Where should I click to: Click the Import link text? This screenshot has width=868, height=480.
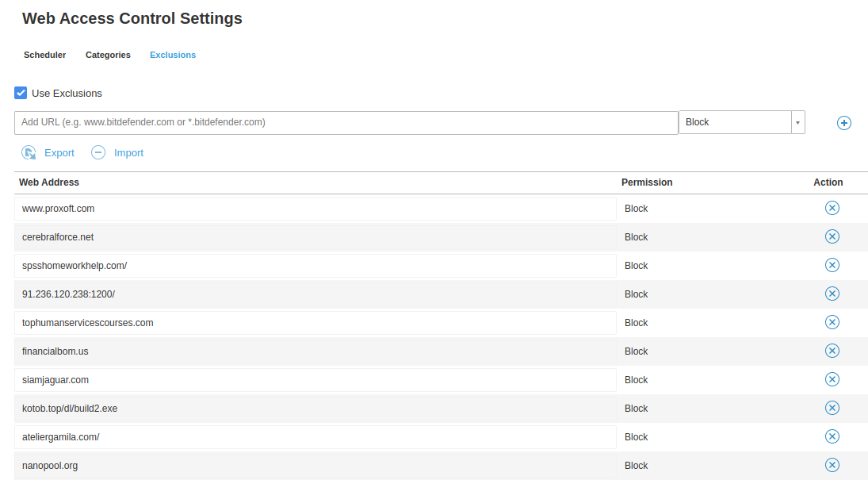tap(128, 153)
